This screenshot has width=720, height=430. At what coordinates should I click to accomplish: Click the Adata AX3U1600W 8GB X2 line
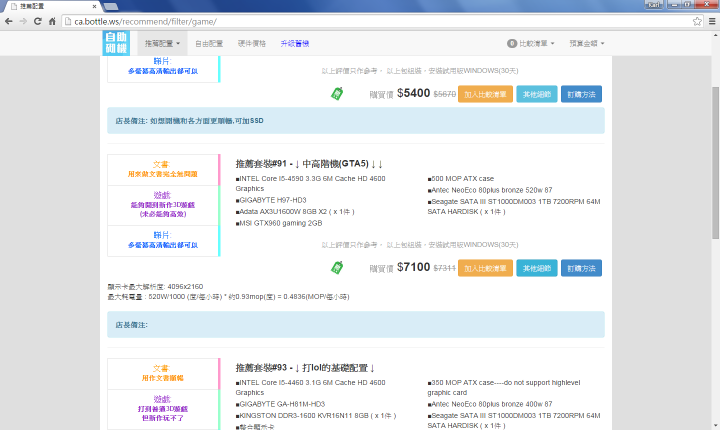295,212
